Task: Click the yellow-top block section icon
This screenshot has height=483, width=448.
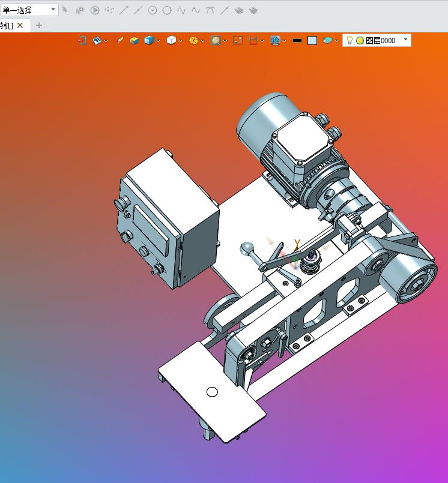Action: [134, 40]
